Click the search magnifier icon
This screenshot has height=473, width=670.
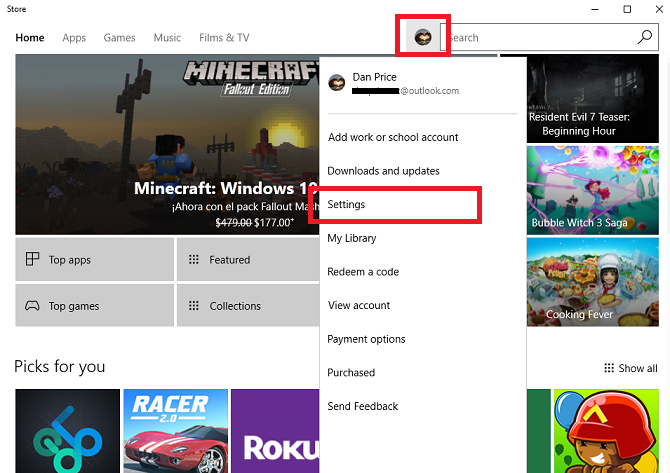coord(645,37)
